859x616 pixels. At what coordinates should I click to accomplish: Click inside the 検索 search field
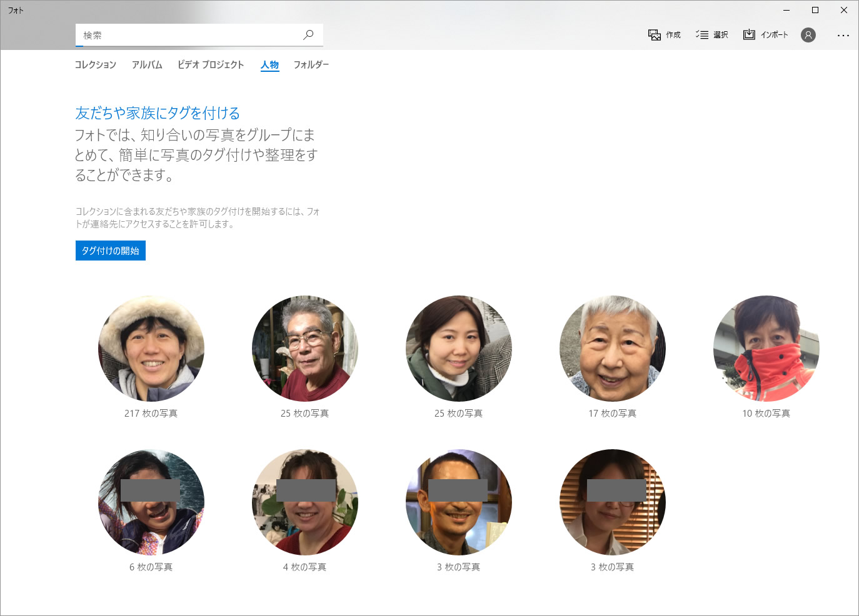188,35
